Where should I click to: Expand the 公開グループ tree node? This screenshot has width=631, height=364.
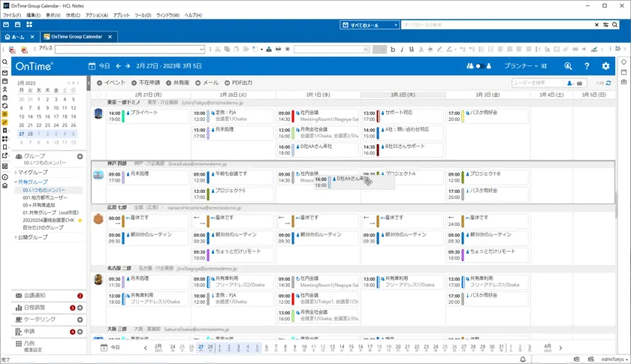click(16, 237)
